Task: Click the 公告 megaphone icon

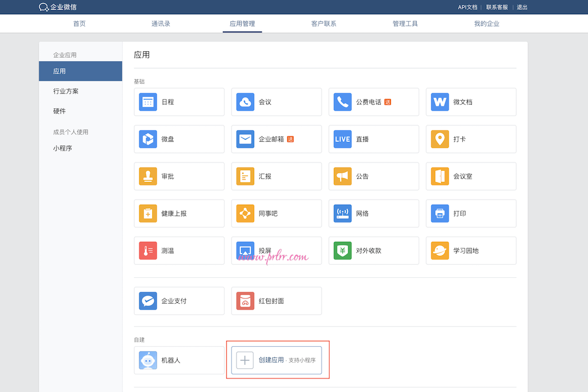Action: pyautogui.click(x=342, y=176)
